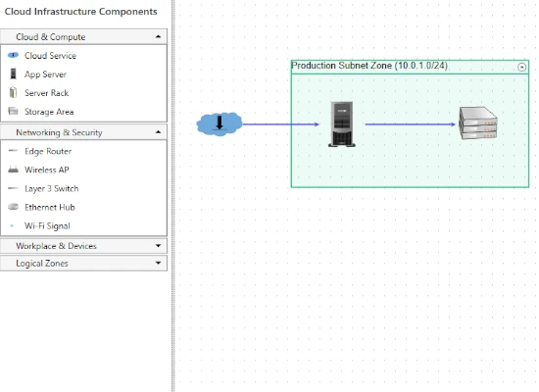
Task: Click the Edge Router label text
Action: tap(48, 151)
